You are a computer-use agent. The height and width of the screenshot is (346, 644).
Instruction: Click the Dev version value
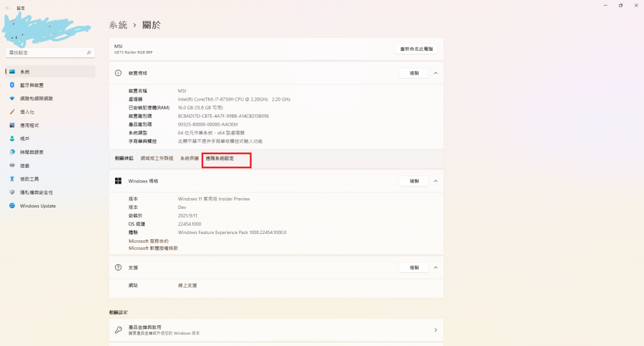click(182, 208)
